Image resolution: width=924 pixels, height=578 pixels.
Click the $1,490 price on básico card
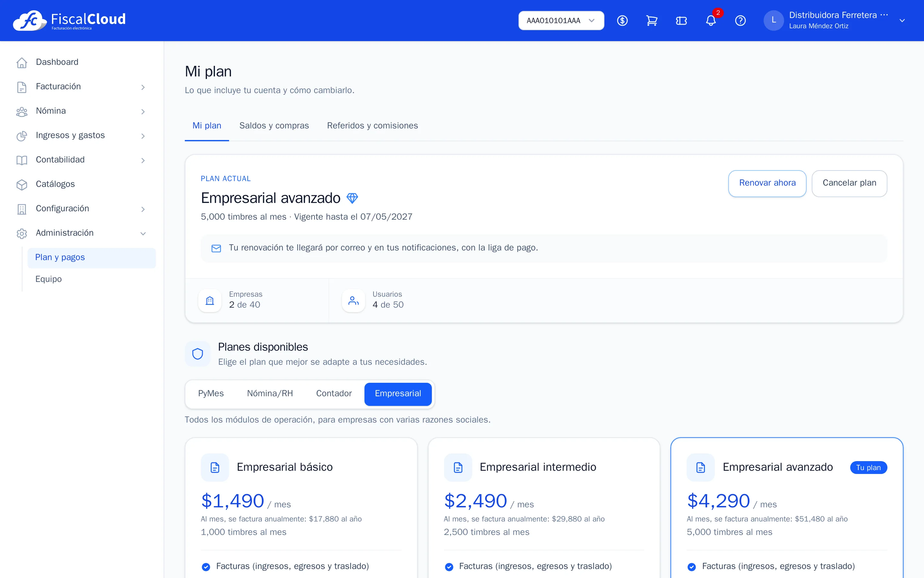coord(233,501)
